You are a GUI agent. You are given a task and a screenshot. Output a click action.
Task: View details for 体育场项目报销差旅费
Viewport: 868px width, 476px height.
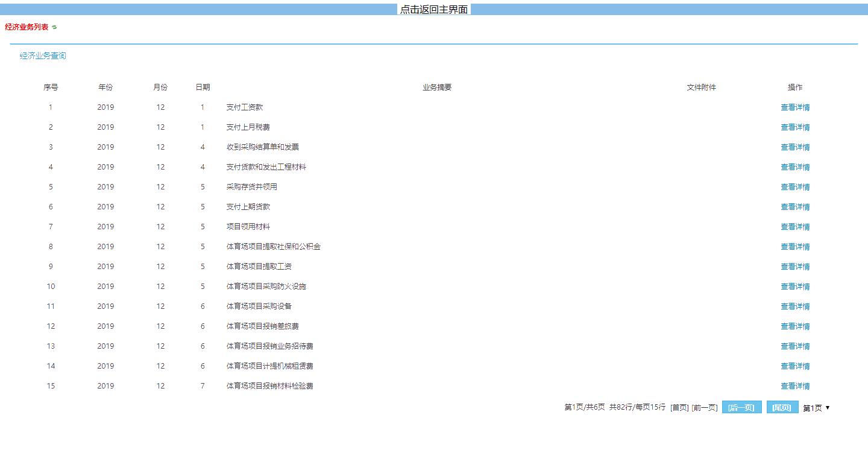tap(795, 326)
